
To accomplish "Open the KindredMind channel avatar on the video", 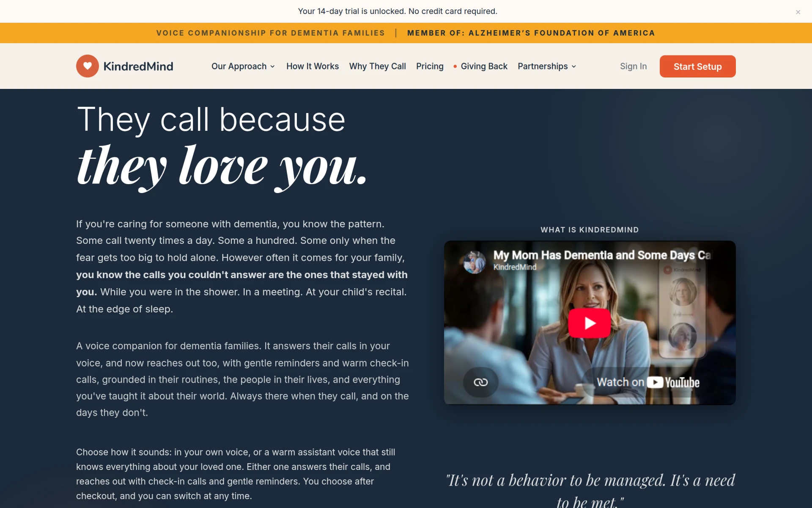I will point(474,262).
